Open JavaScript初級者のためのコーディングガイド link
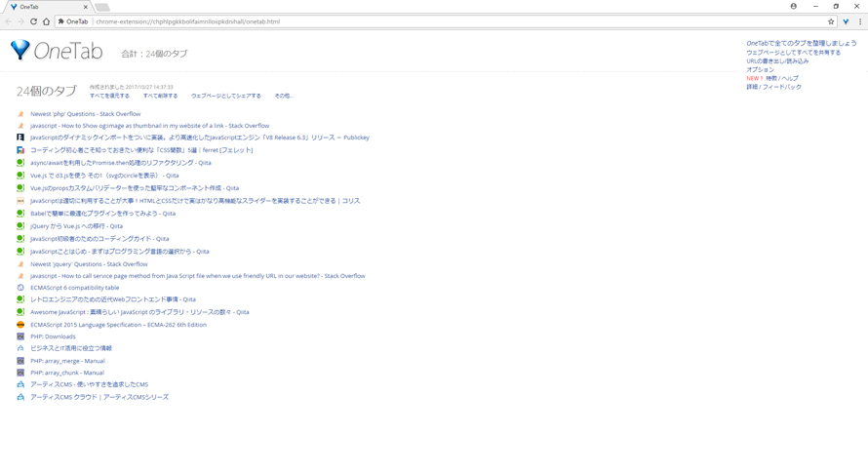 [x=99, y=239]
